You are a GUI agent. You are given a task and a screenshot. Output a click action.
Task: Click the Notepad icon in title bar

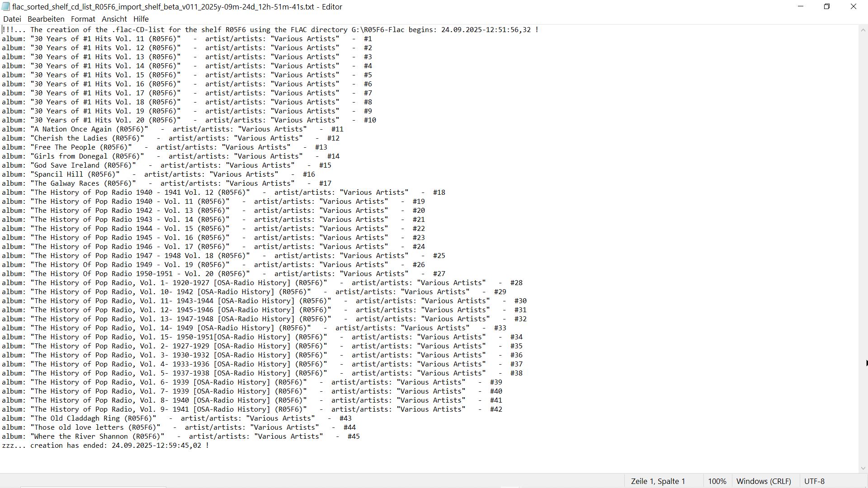click(5, 7)
